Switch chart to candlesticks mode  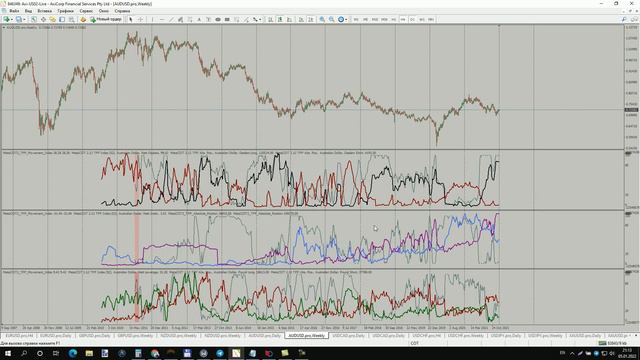pos(280,19)
